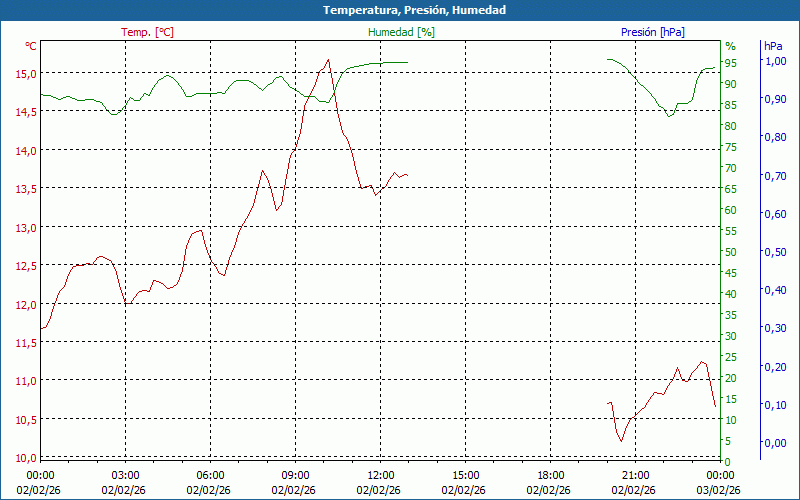Click the '09:00' time axis label
800x500 pixels.
(295, 476)
